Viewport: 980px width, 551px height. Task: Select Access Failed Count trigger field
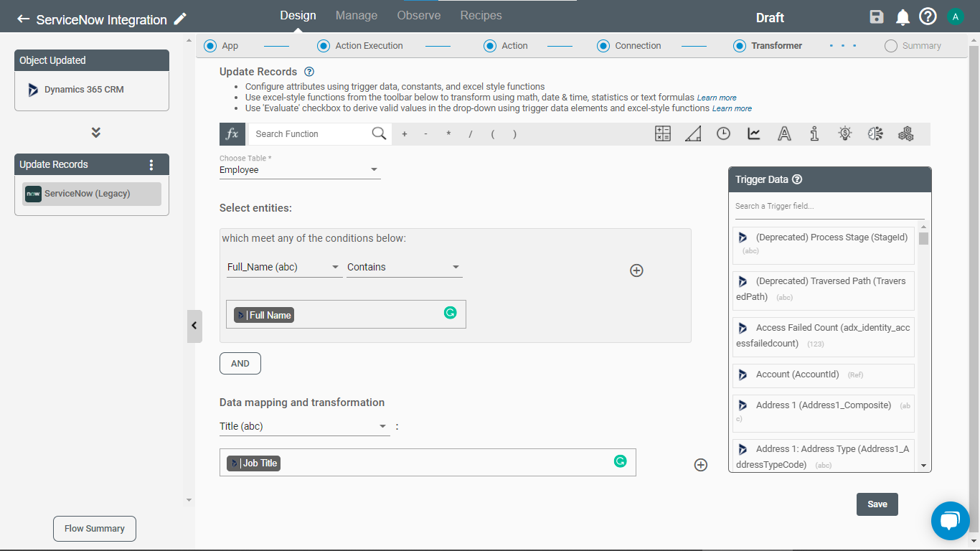824,336
